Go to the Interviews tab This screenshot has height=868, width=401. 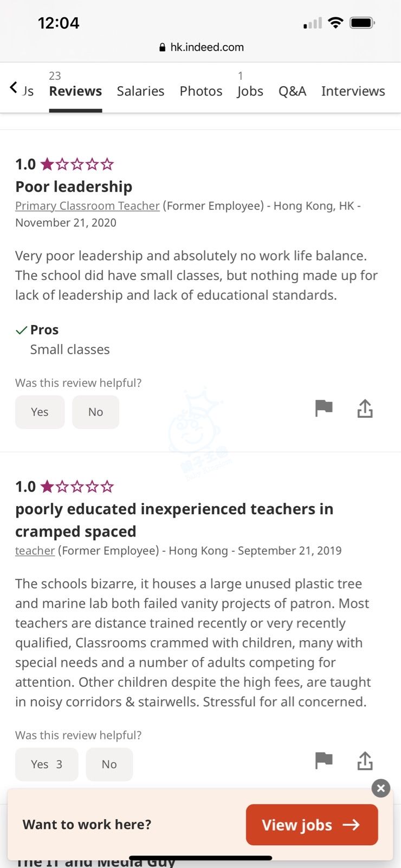[x=353, y=91]
